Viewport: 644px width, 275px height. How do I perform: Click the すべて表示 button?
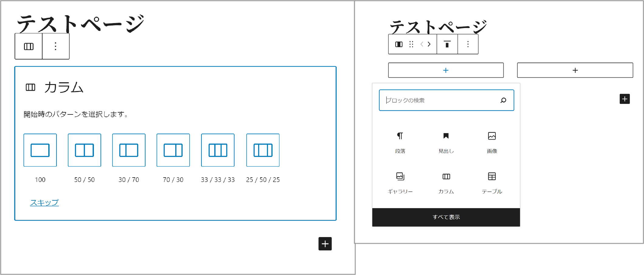pyautogui.click(x=446, y=217)
